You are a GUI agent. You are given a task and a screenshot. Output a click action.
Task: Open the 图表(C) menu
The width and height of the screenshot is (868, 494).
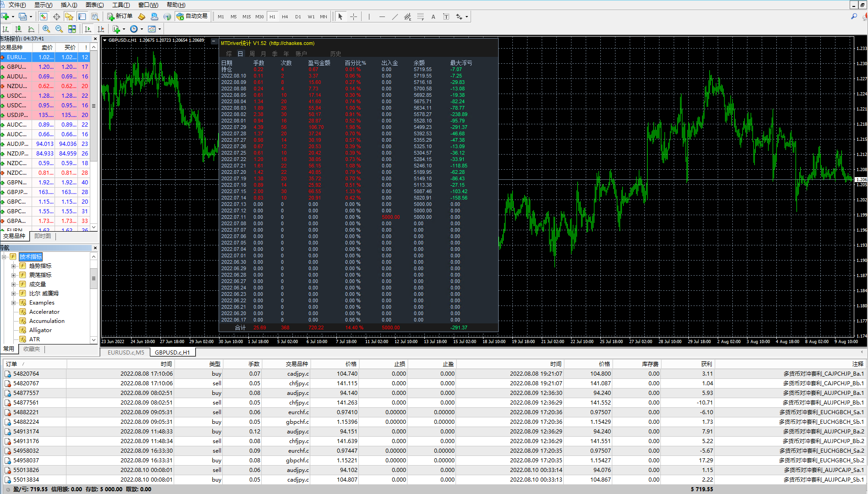(x=94, y=5)
